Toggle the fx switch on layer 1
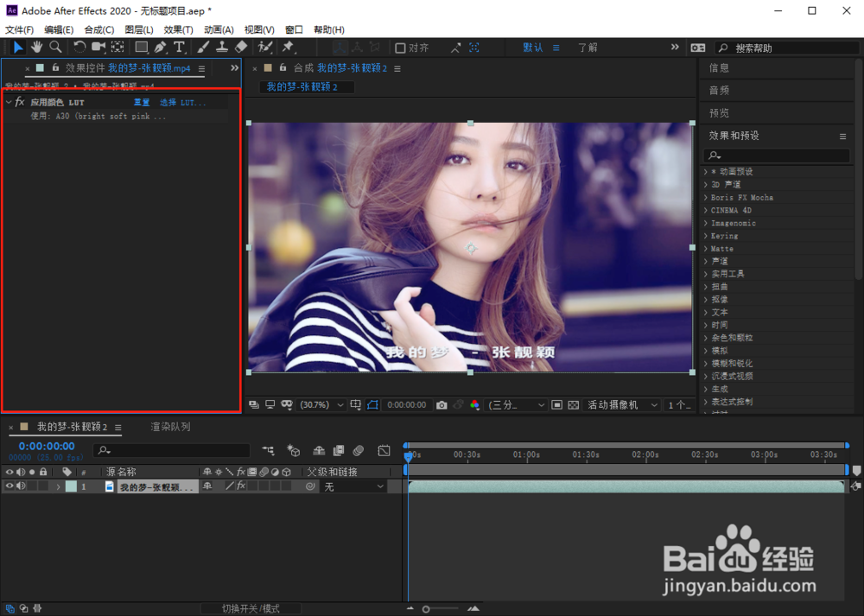Screen dimensions: 864x616 click(241, 486)
